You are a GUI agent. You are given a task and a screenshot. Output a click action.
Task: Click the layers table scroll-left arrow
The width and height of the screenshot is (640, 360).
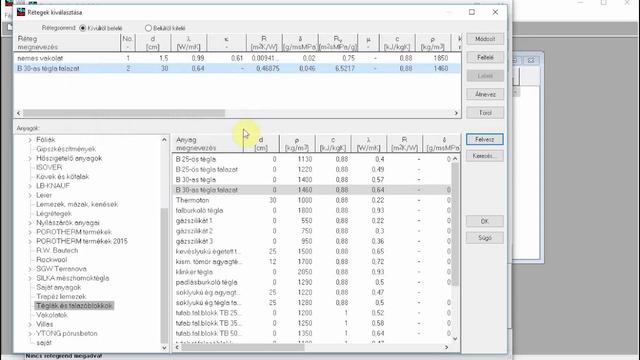18,113
